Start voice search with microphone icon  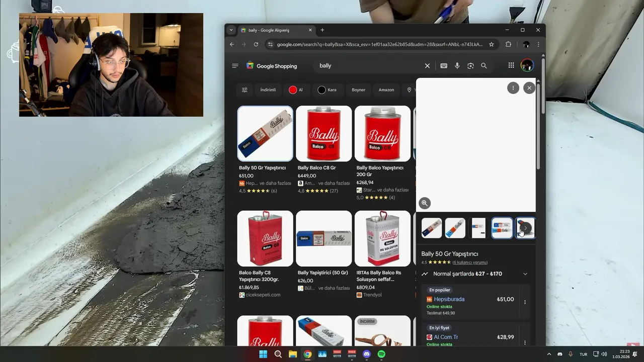[x=457, y=66]
